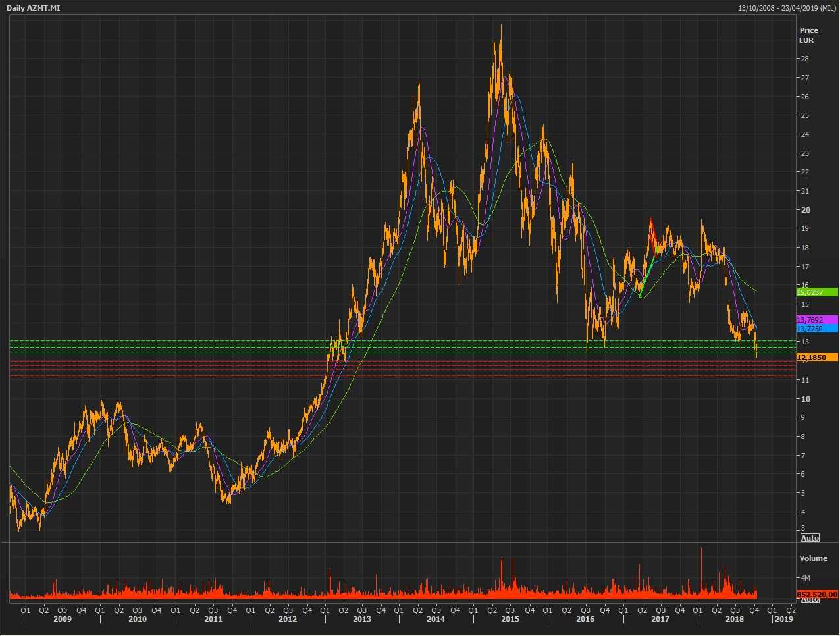Viewport: 840px width, 636px height.
Task: Select the 20 tick on price axis
Action: coord(805,210)
